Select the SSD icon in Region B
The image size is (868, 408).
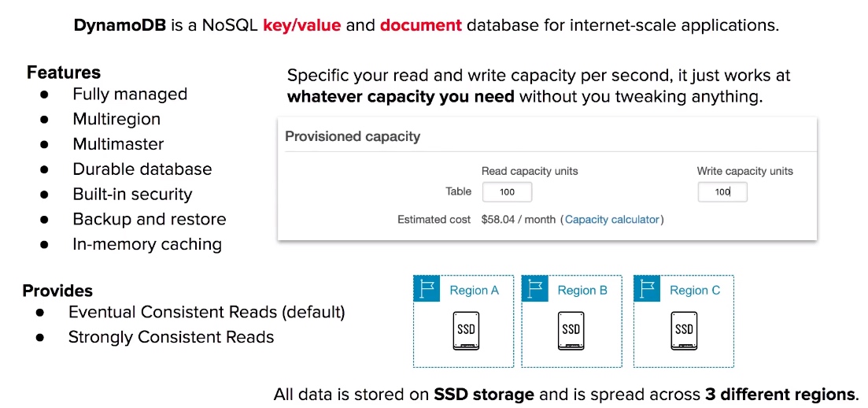coord(571,330)
